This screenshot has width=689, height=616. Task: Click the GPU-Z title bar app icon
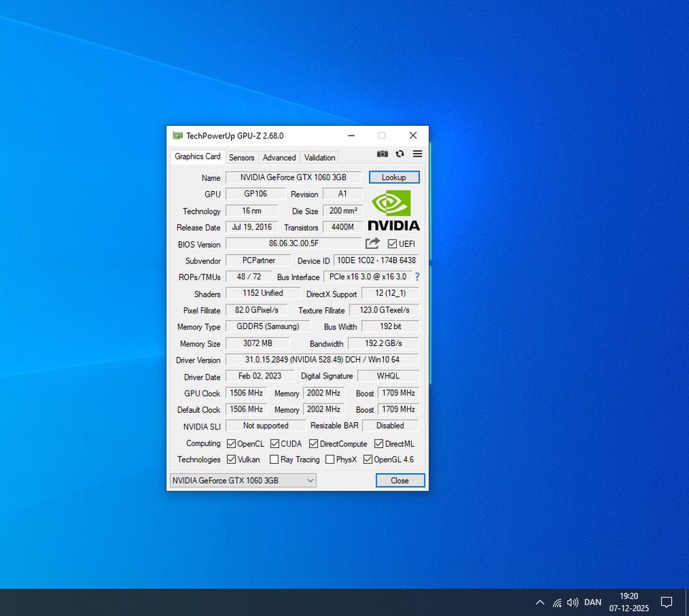click(x=177, y=136)
